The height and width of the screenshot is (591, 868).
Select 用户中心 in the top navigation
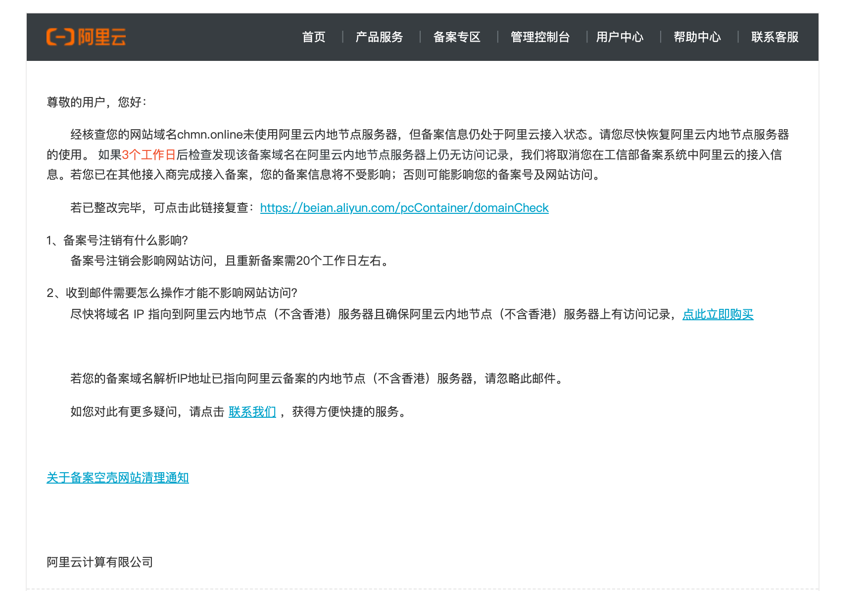(x=620, y=37)
